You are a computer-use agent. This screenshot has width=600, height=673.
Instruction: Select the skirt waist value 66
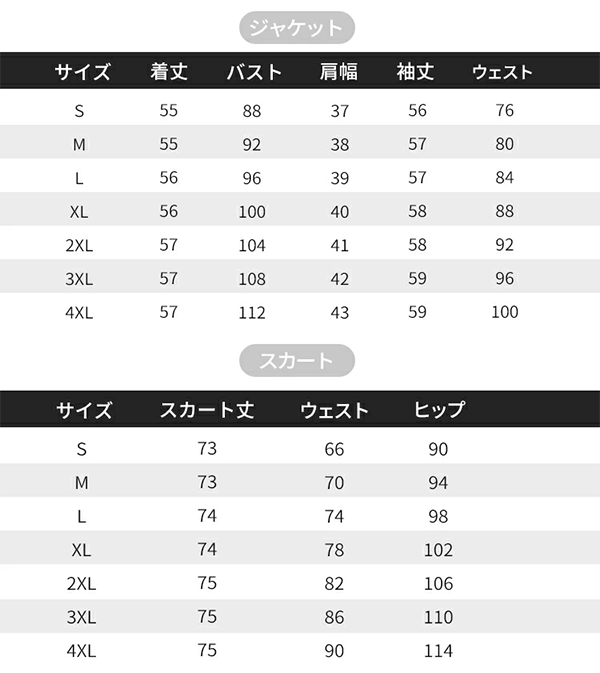[x=334, y=450]
